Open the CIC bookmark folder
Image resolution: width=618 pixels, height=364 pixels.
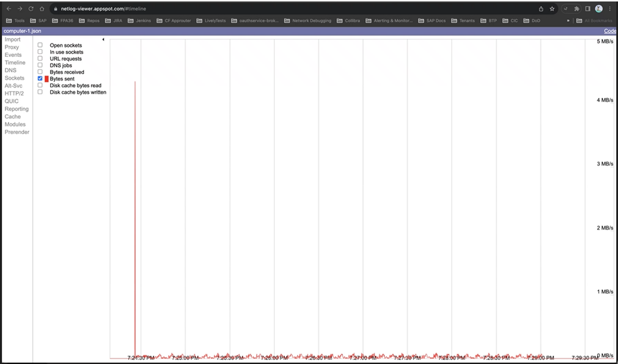click(x=510, y=21)
